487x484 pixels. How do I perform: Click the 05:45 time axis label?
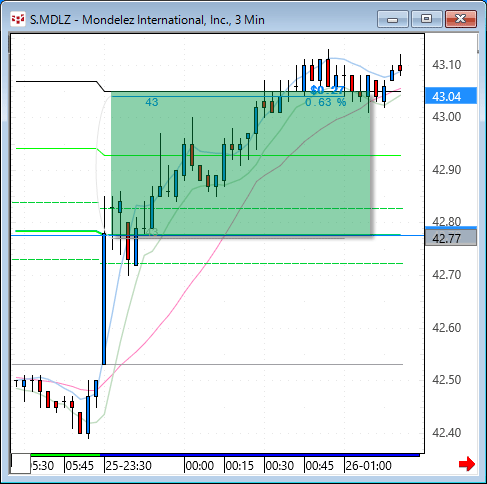click(x=79, y=466)
